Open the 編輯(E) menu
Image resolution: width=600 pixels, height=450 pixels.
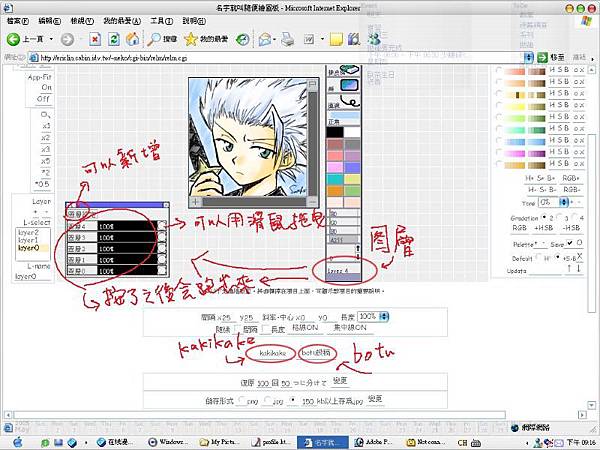50,21
